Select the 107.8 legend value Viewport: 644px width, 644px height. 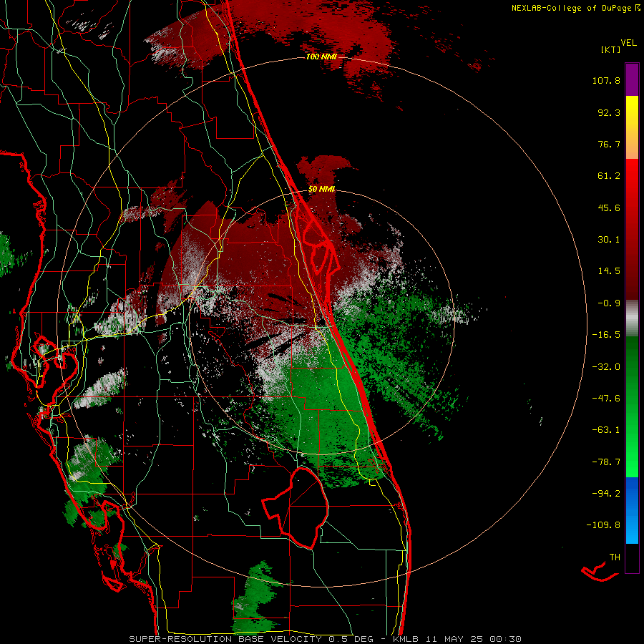click(606, 80)
